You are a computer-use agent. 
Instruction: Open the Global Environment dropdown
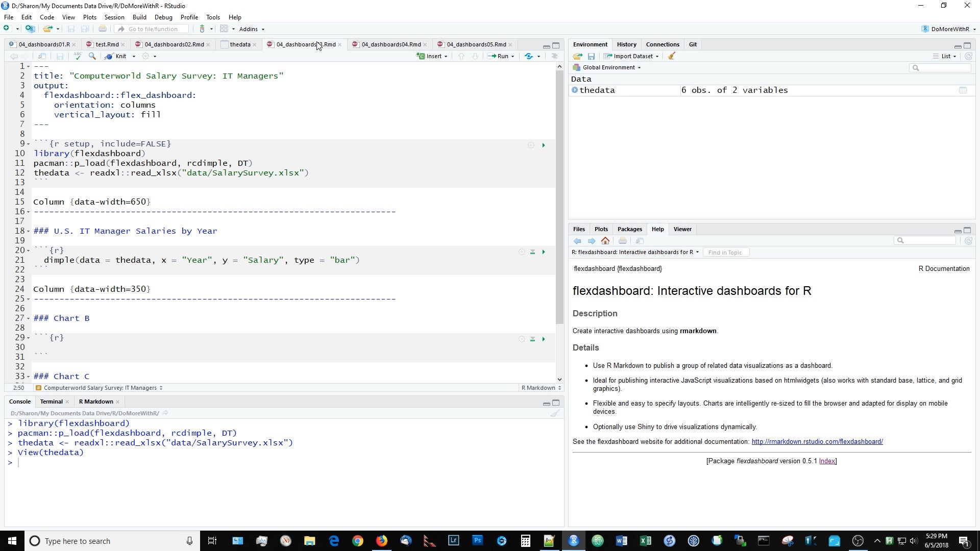(x=607, y=67)
